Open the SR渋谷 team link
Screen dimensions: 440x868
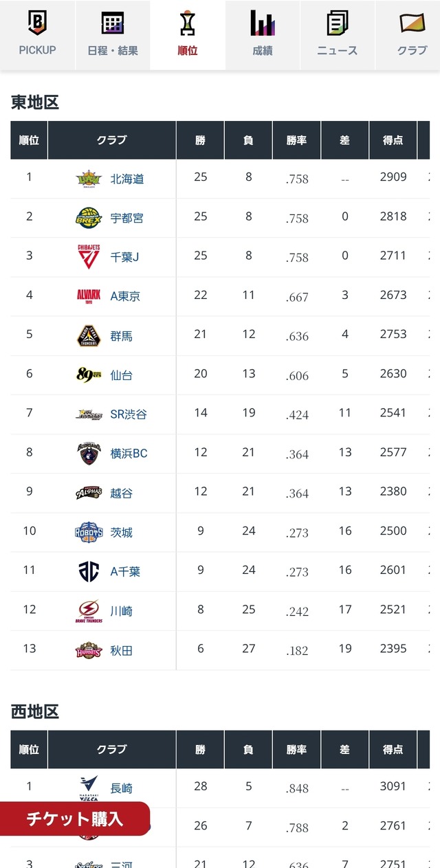pos(129,414)
